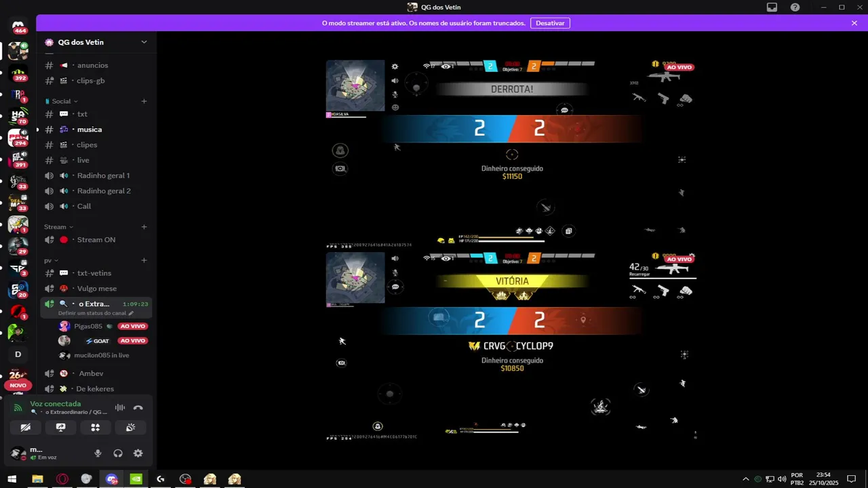The image size is (868, 488).
Task: Toggle noise suppression waveform icon
Action: (119, 407)
